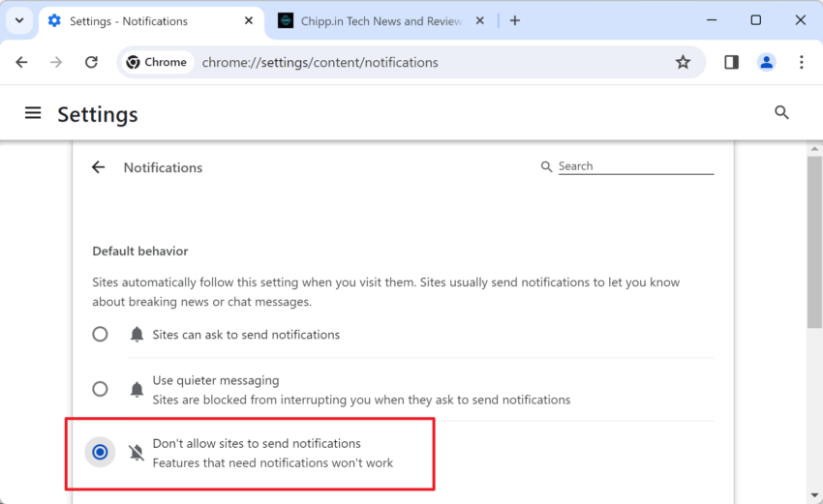Open the profile avatar icon

pyautogui.click(x=766, y=63)
